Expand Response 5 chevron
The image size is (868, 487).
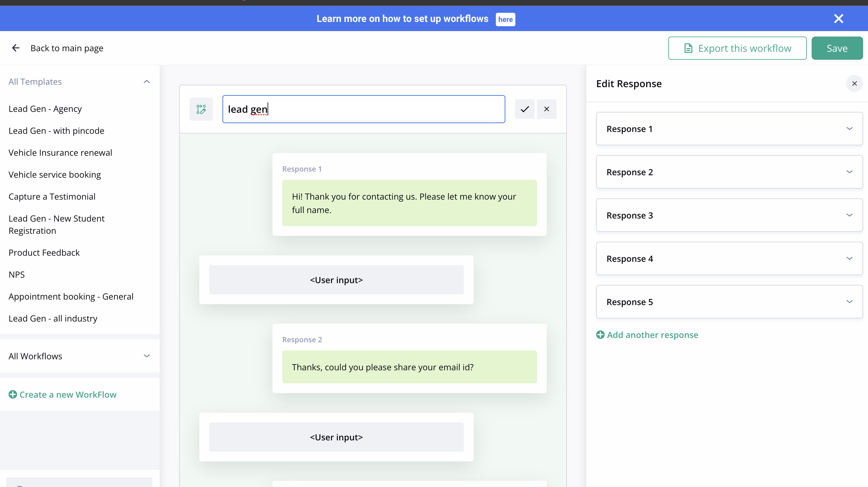click(x=849, y=302)
